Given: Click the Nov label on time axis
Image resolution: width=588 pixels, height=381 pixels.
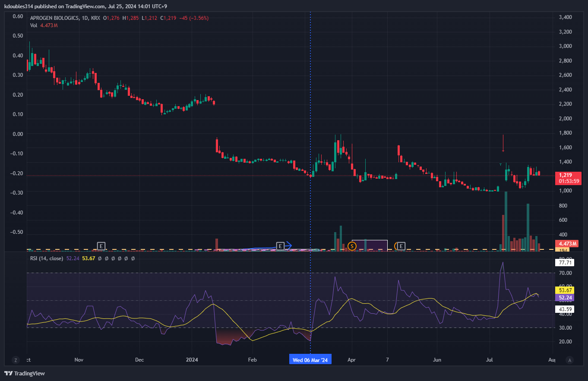Looking at the screenshot, I should click(79, 359).
